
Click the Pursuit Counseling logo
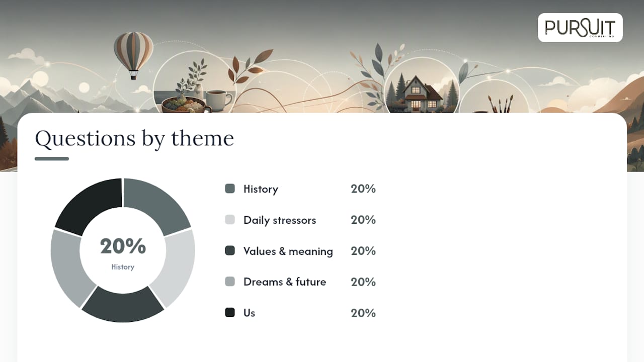click(x=580, y=28)
